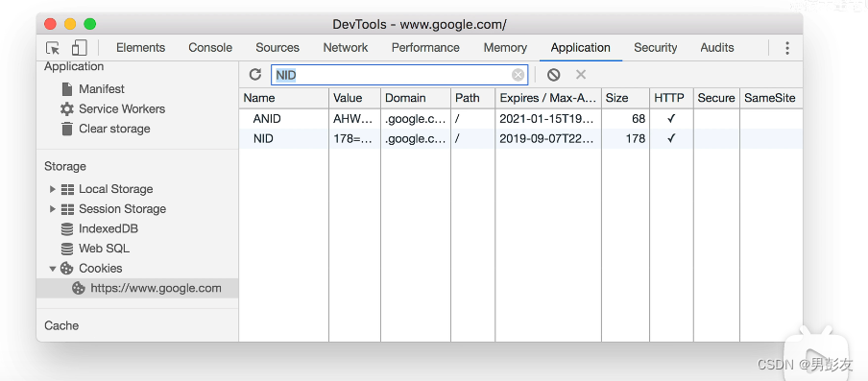
Task: Sort by the Name column header
Action: pos(284,98)
